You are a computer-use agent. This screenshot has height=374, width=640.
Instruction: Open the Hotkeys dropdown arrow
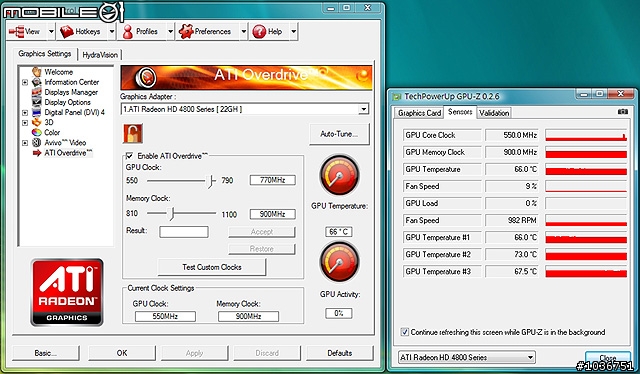(x=111, y=31)
